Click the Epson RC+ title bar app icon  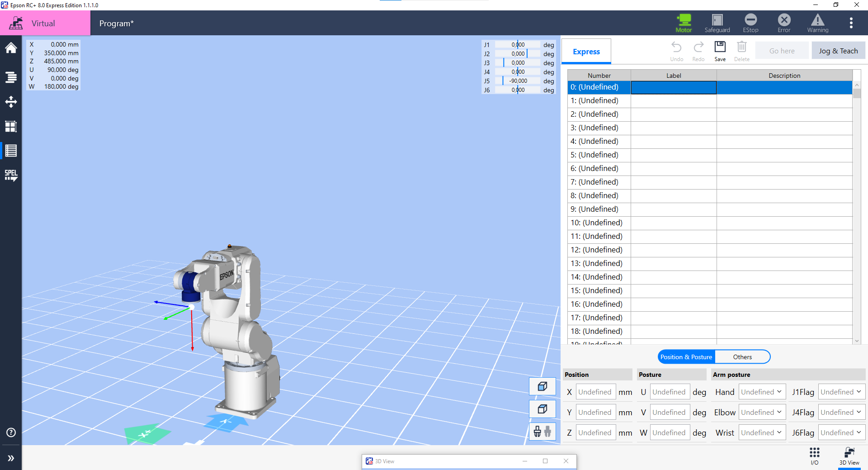[5, 5]
